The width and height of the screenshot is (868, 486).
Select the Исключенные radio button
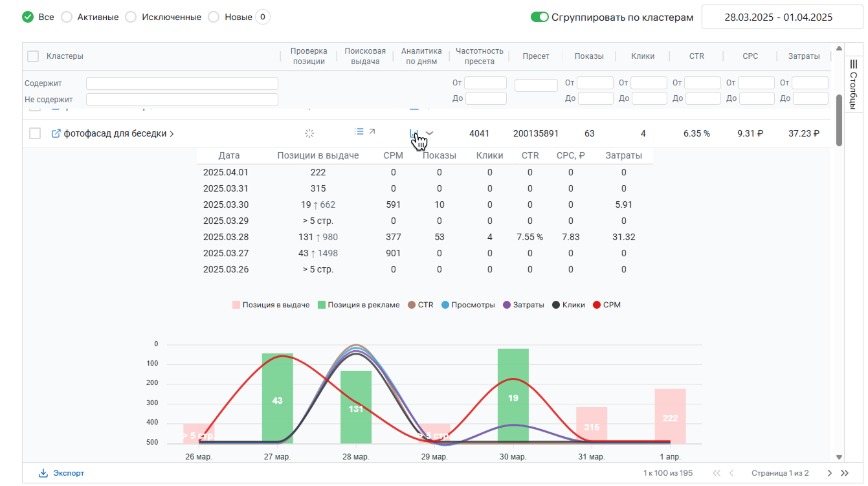[x=131, y=17]
